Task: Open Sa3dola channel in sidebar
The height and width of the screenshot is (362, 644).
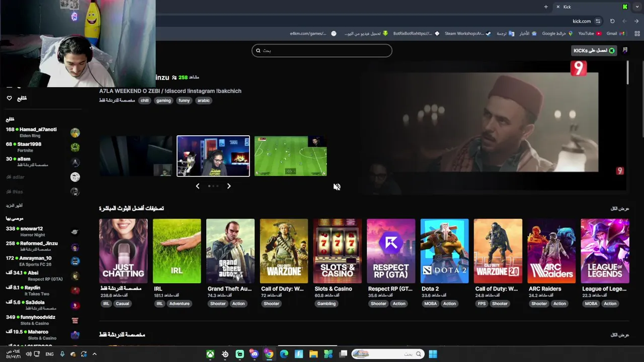Action: [x=43, y=305]
